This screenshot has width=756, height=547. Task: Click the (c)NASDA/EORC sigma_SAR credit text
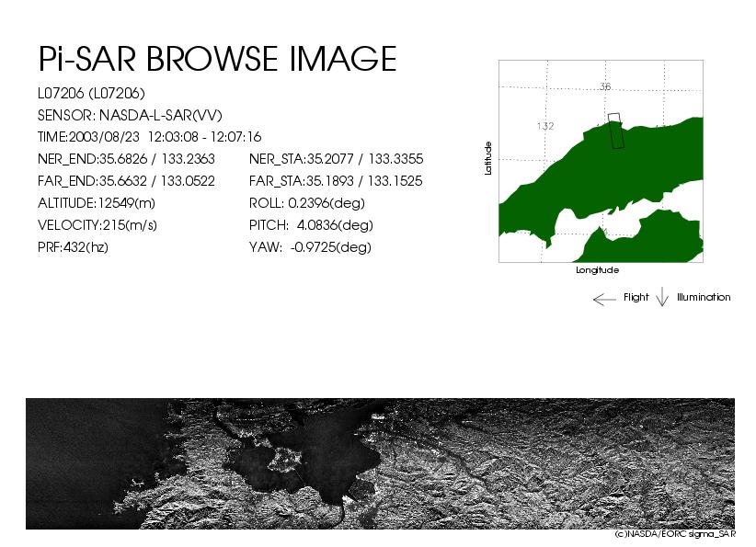pyautogui.click(x=675, y=534)
